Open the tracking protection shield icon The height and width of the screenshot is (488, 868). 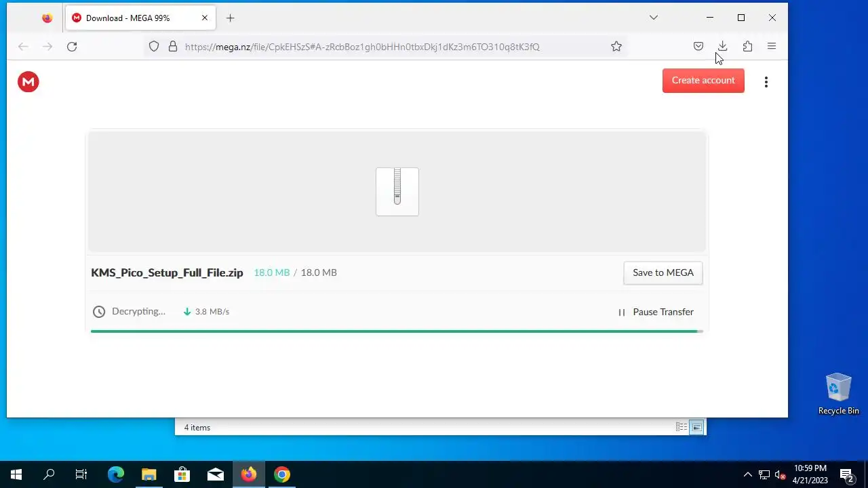tap(154, 46)
